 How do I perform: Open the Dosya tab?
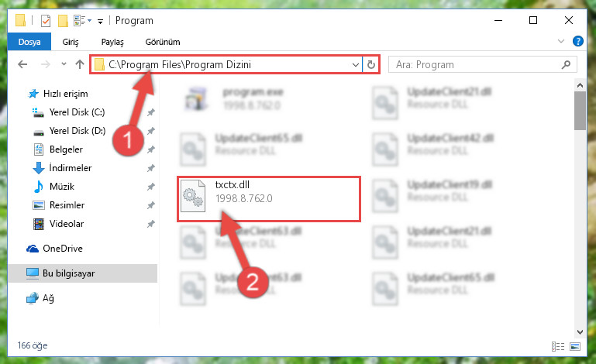29,42
